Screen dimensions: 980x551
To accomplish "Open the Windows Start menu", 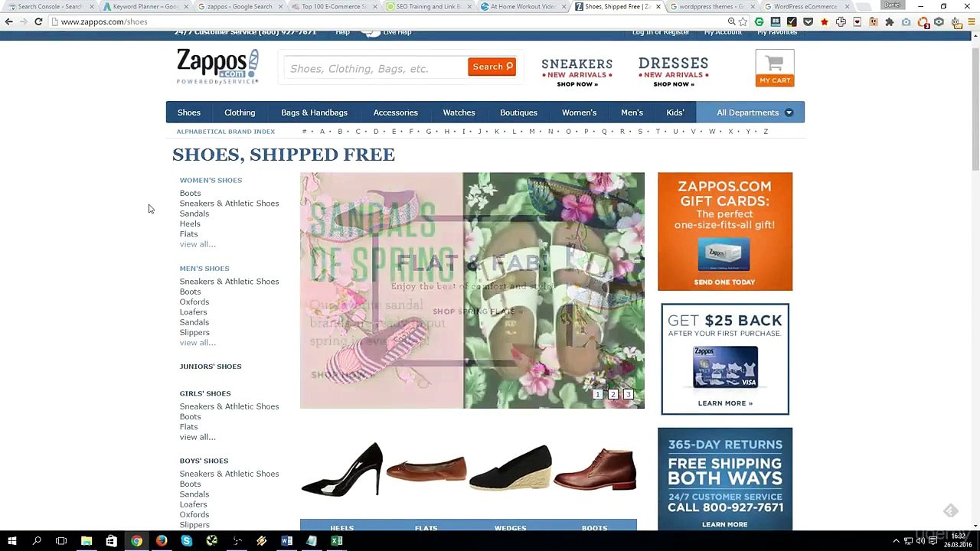I will coord(12,541).
